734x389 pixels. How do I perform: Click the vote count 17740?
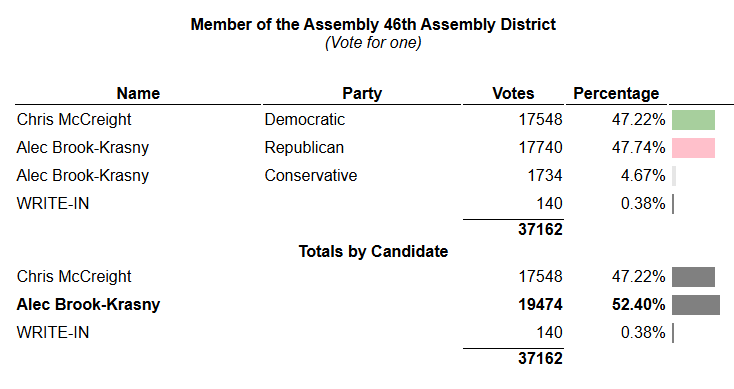[x=540, y=147]
